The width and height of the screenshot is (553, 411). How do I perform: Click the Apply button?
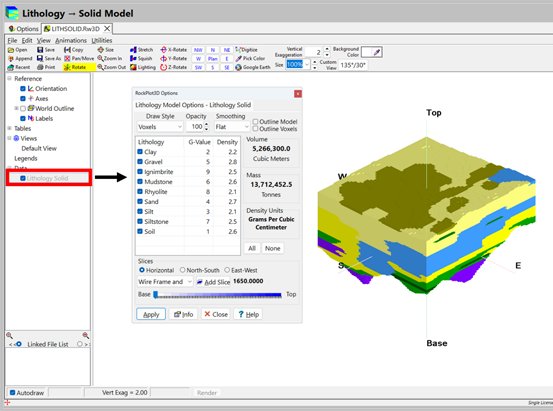pyautogui.click(x=151, y=314)
